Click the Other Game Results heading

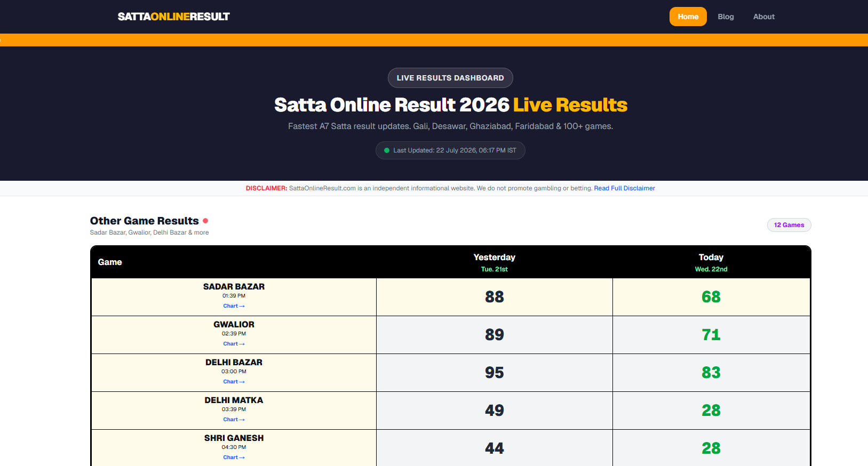click(144, 221)
